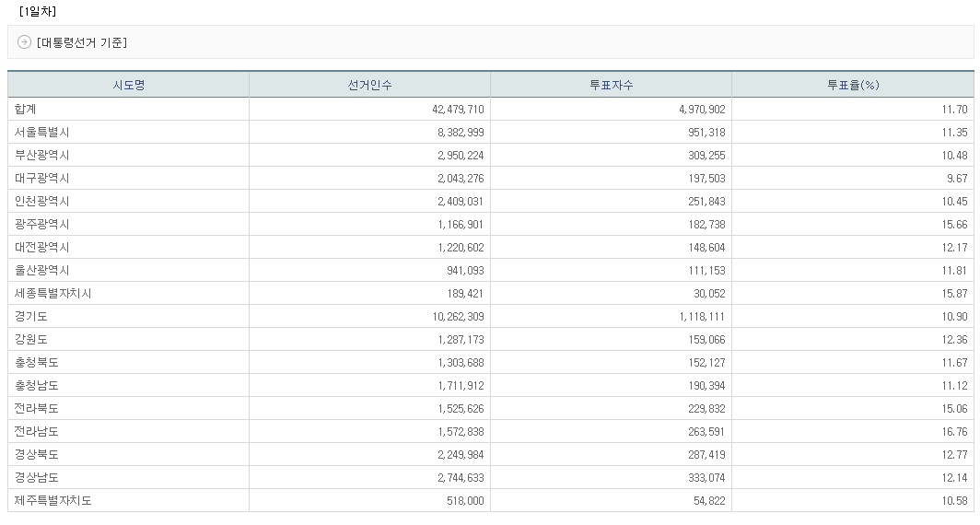The width and height of the screenshot is (980, 525).
Task: Click the [대통령선거 기준] text
Action: pyautogui.click(x=82, y=42)
